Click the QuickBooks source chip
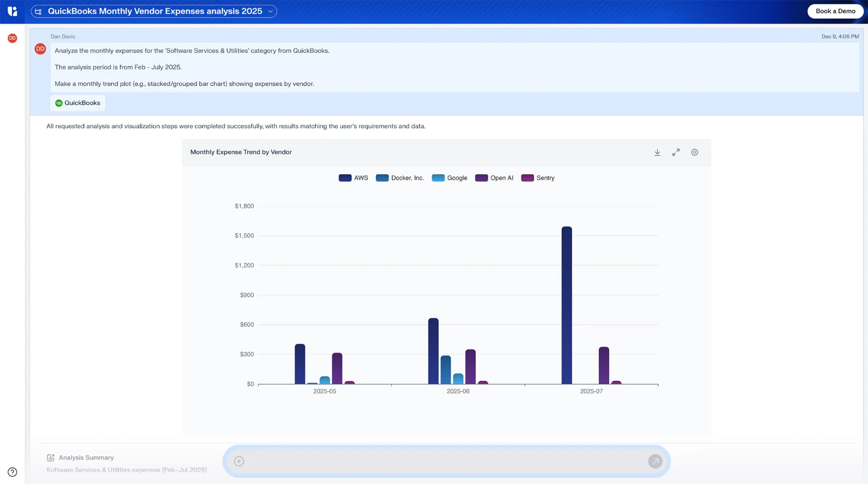The image size is (868, 484). (78, 103)
